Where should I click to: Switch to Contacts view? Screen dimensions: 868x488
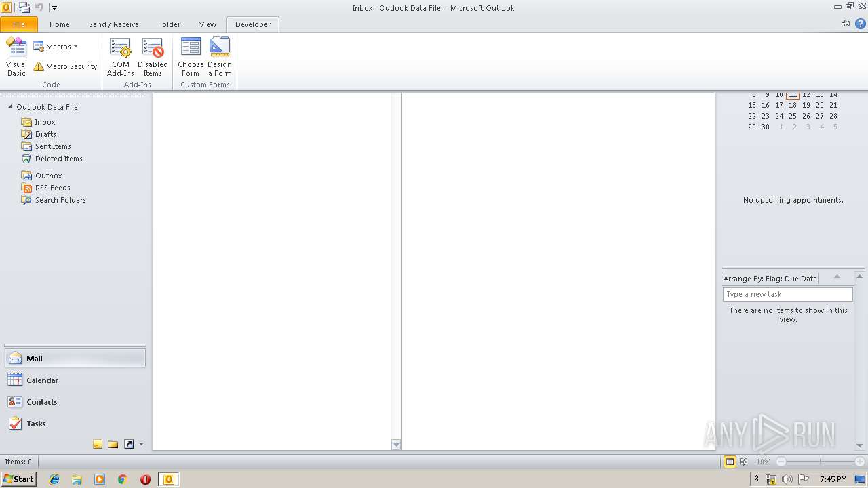75,402
